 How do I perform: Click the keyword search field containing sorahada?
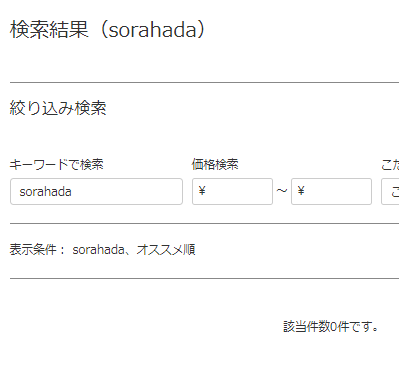(x=96, y=191)
